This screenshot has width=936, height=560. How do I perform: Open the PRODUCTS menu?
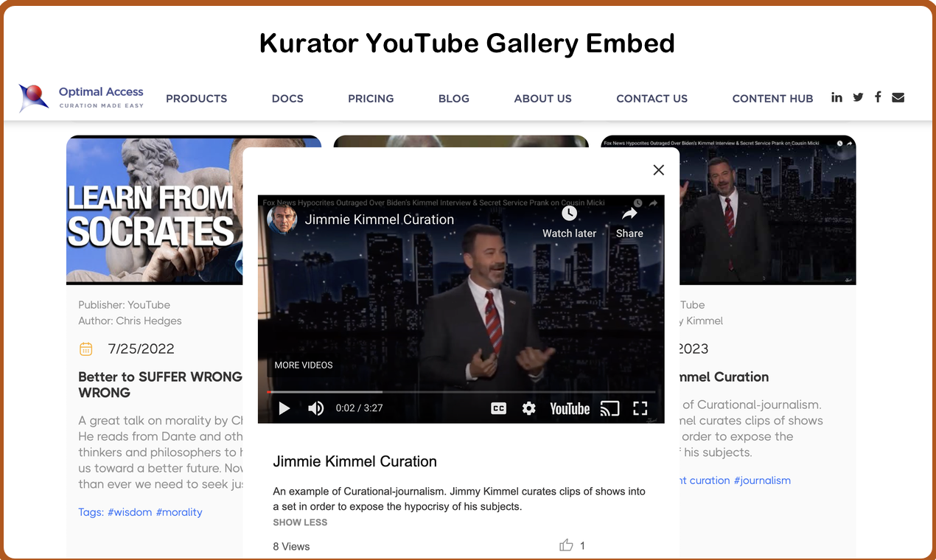196,98
